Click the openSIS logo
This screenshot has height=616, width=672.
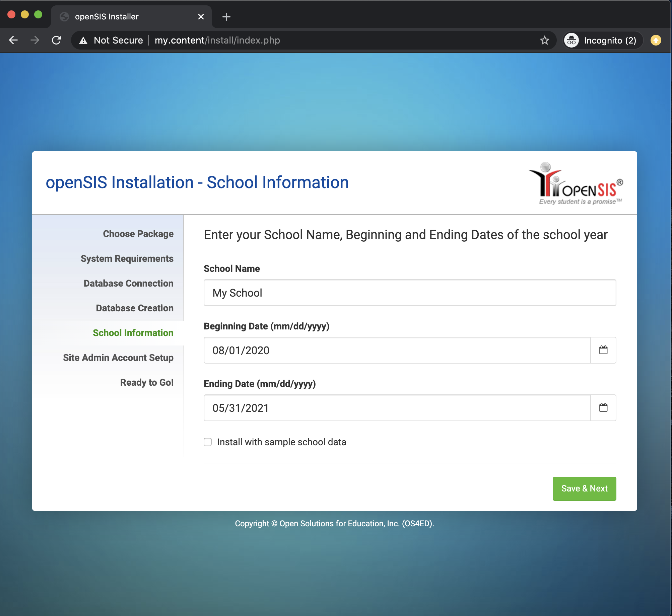[576, 183]
